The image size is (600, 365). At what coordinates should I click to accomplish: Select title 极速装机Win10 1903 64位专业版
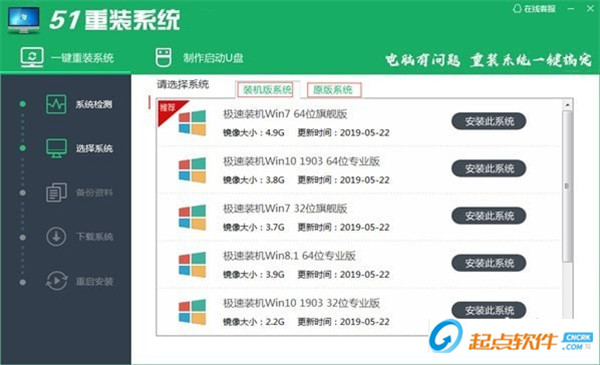tap(302, 161)
